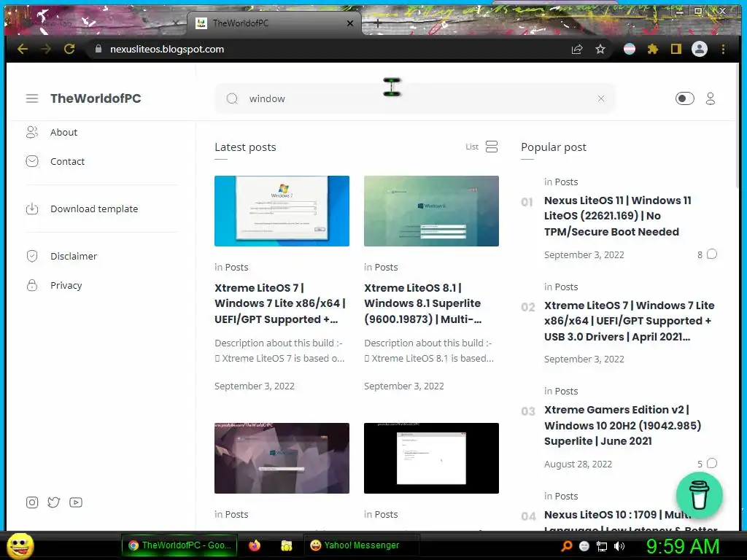Open the Xtreme LiteOS 8.1 post title
The width and height of the screenshot is (747, 560).
coord(422,303)
